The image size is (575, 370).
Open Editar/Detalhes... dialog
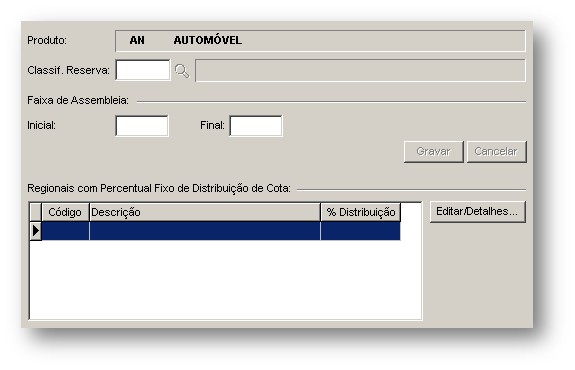[477, 212]
